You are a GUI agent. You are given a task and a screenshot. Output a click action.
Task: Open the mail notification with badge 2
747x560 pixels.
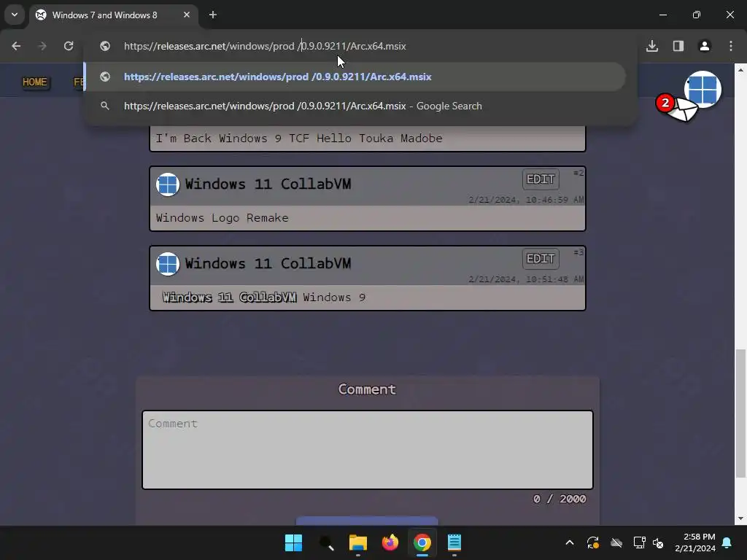[x=677, y=109]
